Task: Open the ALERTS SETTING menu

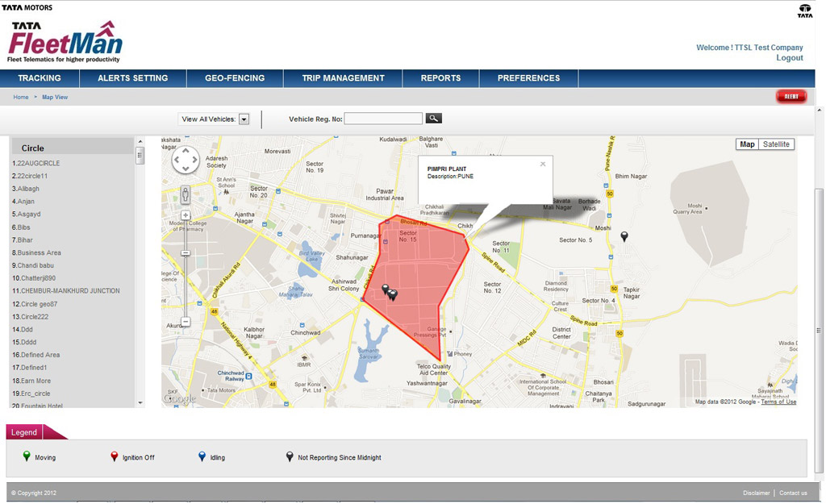Action: click(x=133, y=78)
